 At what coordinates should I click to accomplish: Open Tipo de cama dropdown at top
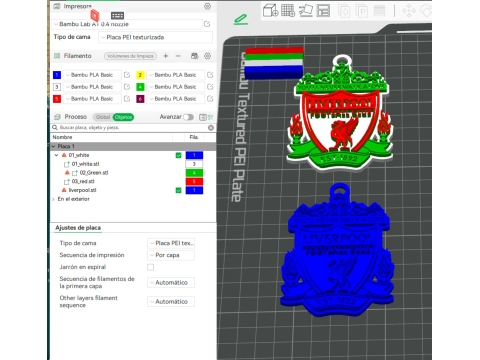point(155,37)
